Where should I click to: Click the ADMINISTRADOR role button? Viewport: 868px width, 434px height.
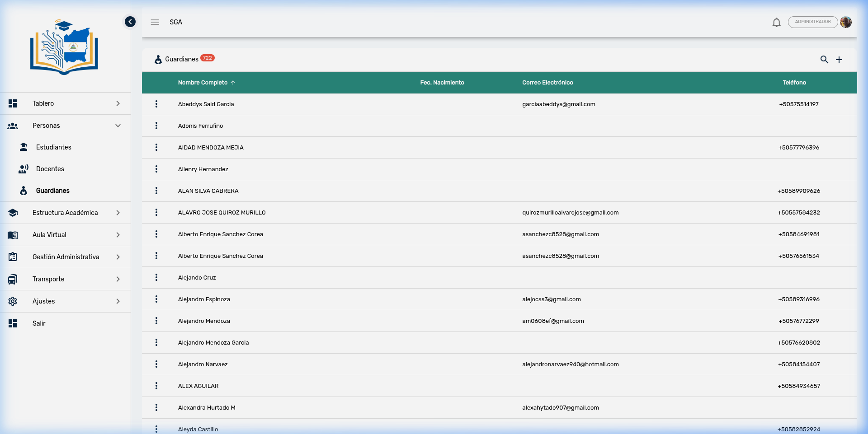(812, 22)
